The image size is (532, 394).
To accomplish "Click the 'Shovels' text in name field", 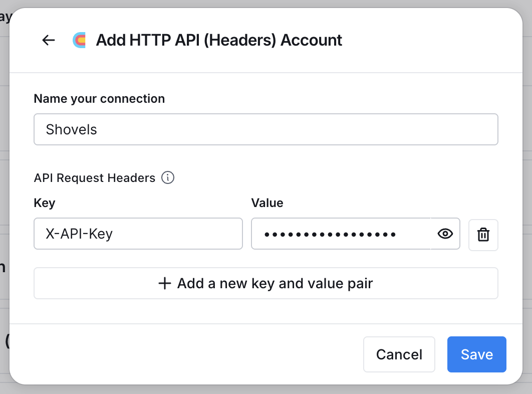I will (x=72, y=129).
